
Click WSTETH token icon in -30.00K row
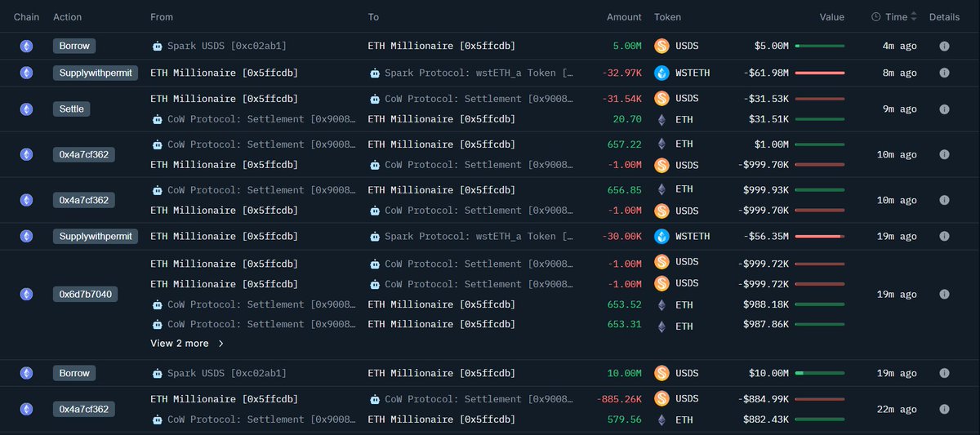[661, 236]
